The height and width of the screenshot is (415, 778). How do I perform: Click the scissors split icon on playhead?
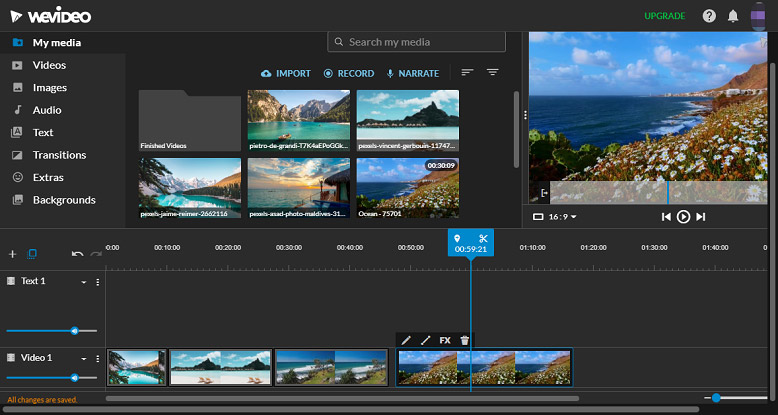[483, 239]
